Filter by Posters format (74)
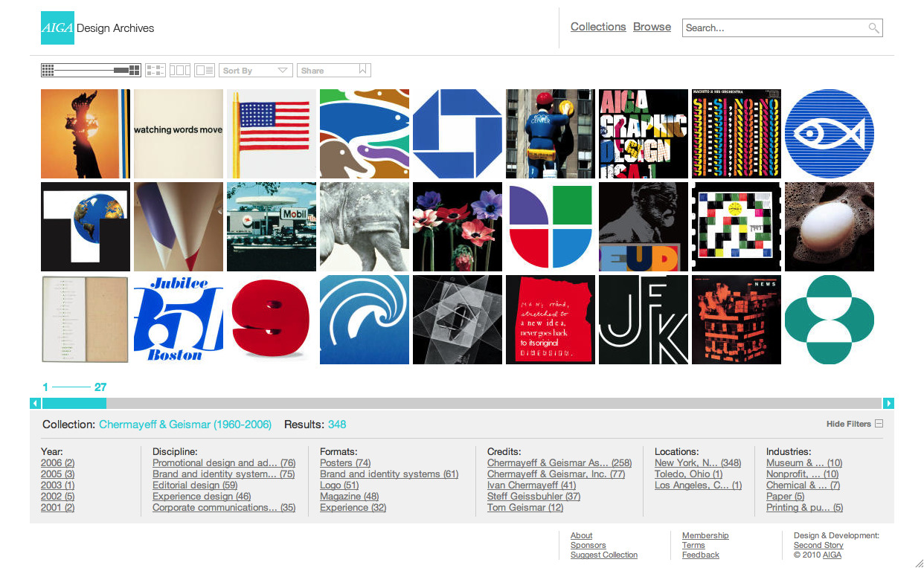924x568 pixels. [x=345, y=463]
